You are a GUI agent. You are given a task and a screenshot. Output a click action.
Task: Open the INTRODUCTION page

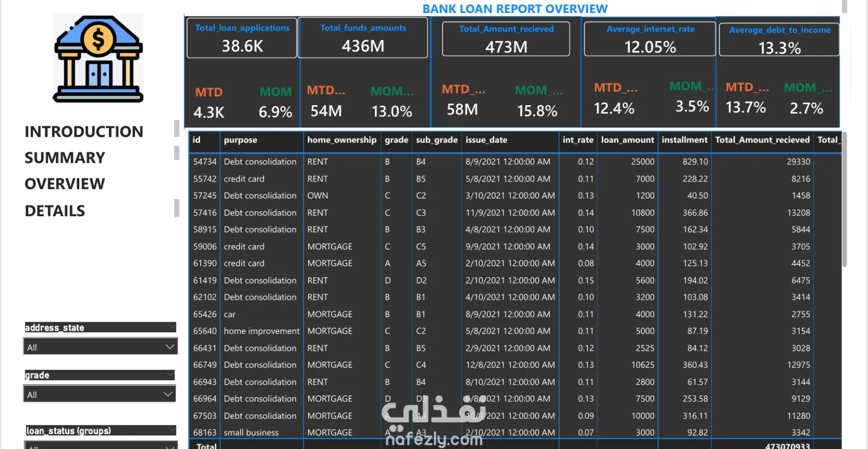coord(84,132)
